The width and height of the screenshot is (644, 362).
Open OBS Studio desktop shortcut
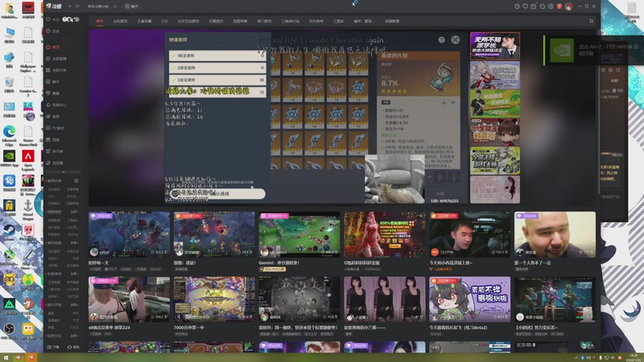click(x=9, y=331)
